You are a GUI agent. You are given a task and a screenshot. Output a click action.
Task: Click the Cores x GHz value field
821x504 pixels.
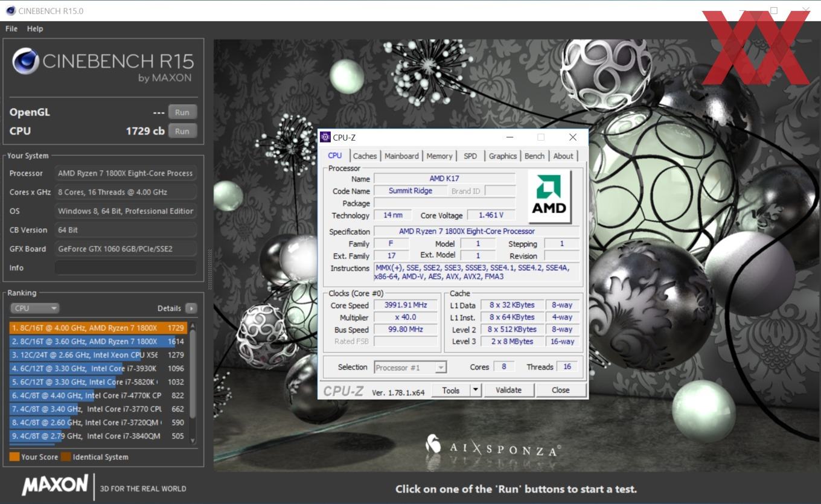pyautogui.click(x=126, y=192)
